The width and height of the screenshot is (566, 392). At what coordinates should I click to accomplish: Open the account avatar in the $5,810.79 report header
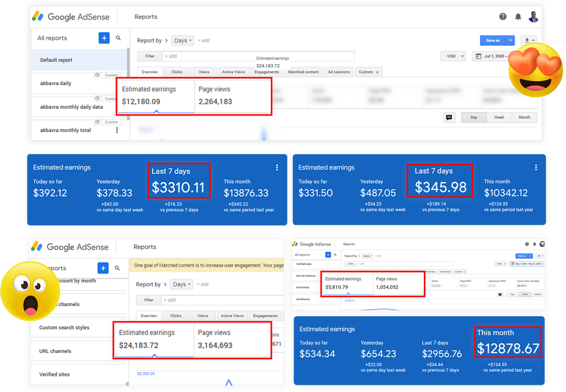click(542, 244)
